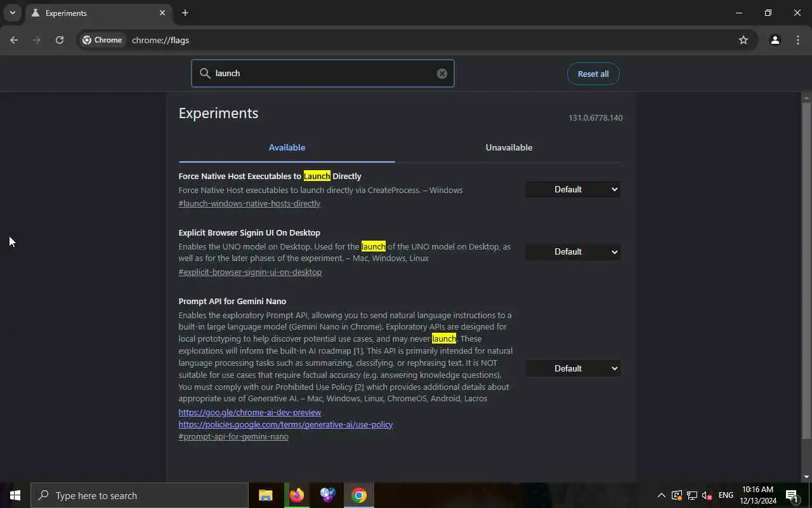This screenshot has height=508, width=812.
Task: Open the Windows Start menu
Action: (x=15, y=495)
